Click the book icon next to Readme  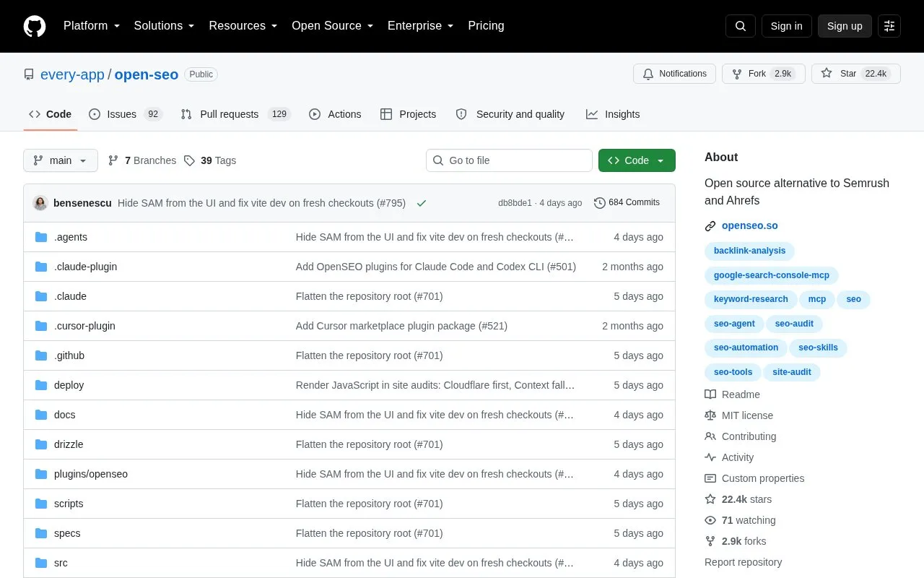[710, 394]
